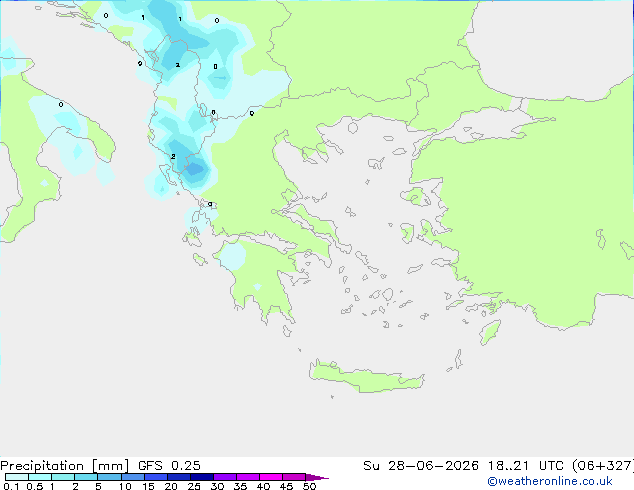
Task: Click the 45–50 mm legend swatch
Action: coord(294,477)
